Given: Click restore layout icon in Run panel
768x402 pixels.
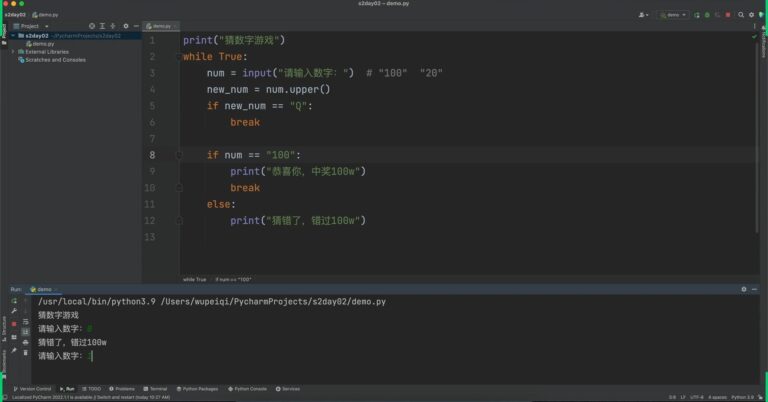Looking at the screenshot, I should tap(14, 337).
